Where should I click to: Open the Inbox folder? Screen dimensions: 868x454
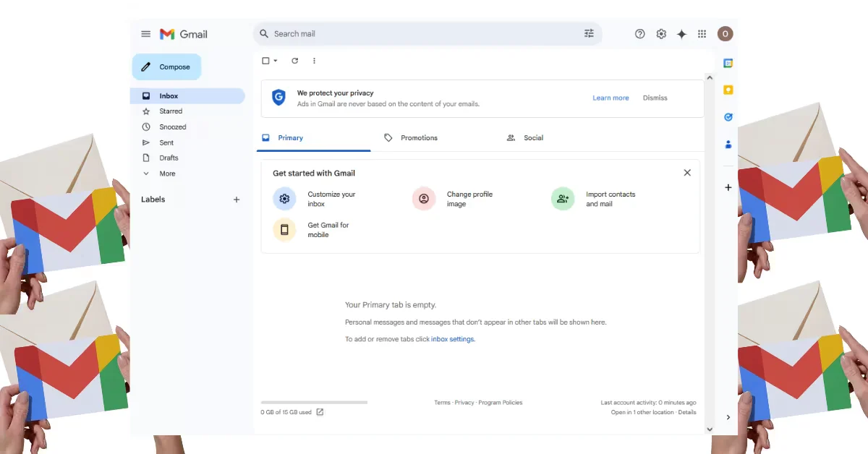pyautogui.click(x=187, y=95)
